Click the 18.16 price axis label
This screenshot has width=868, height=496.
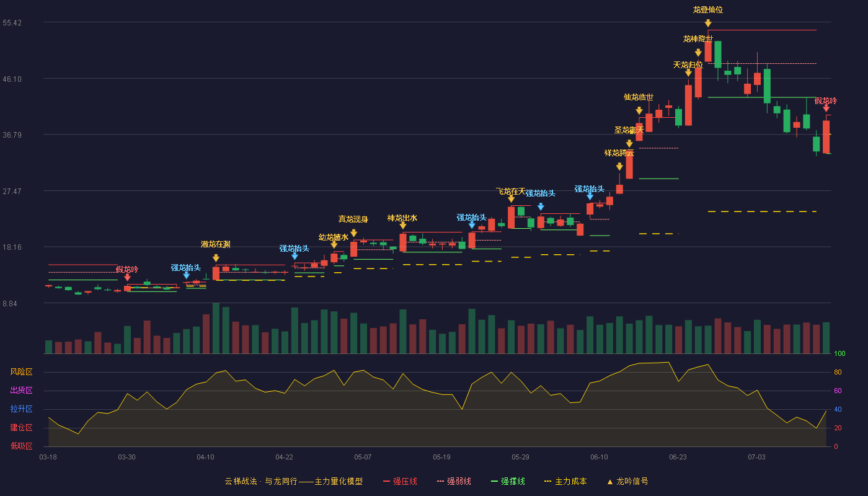[x=12, y=247]
